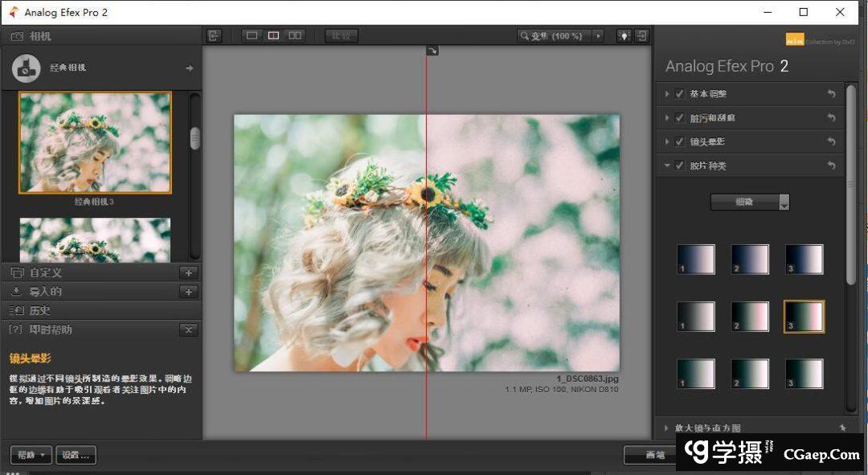Image resolution: width=868 pixels, height=475 pixels.
Task: Open the 细微 film type dropdown
Action: coord(749,203)
